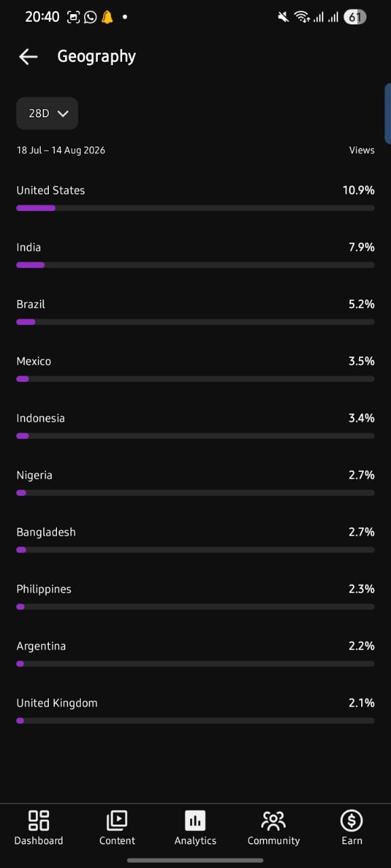Select the Analytics bar chart icon
The width and height of the screenshot is (391, 868).
click(x=195, y=821)
